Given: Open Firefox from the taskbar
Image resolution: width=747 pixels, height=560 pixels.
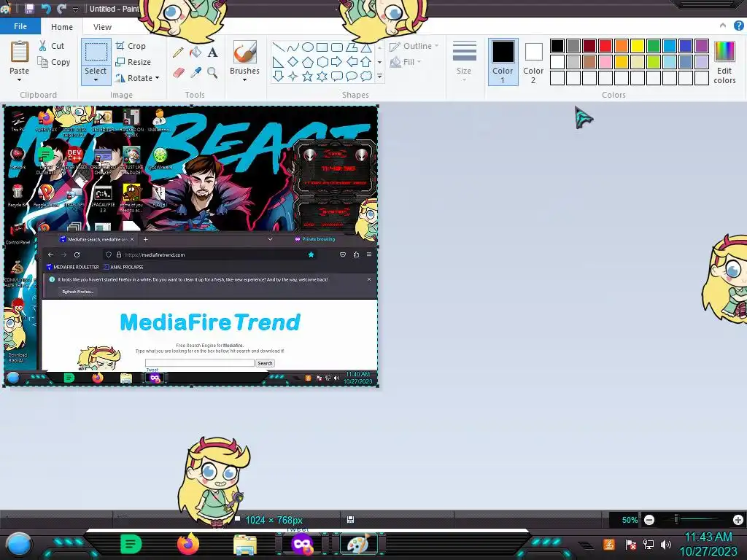Looking at the screenshot, I should (188, 544).
